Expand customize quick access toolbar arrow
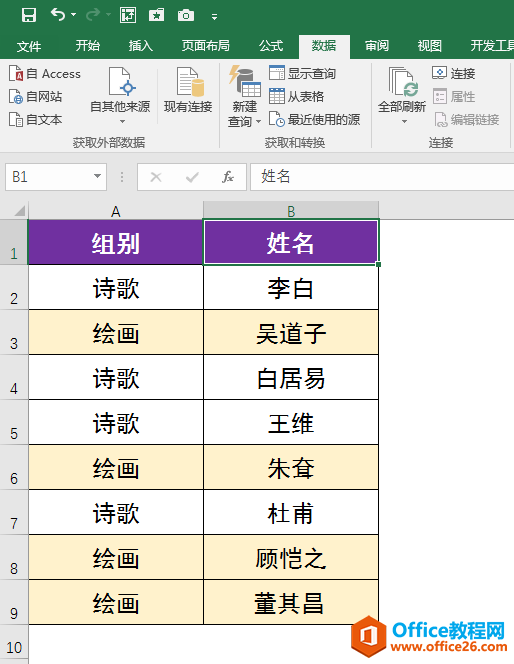This screenshot has height=664, width=514. click(214, 17)
